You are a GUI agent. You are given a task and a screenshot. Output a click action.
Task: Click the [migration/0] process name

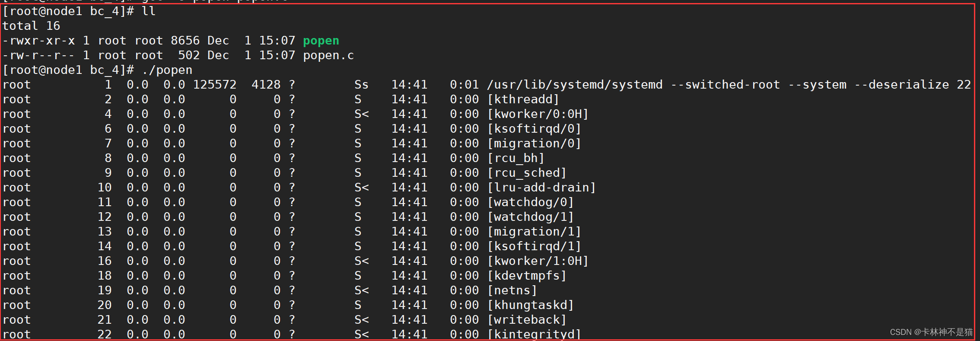[x=535, y=143]
